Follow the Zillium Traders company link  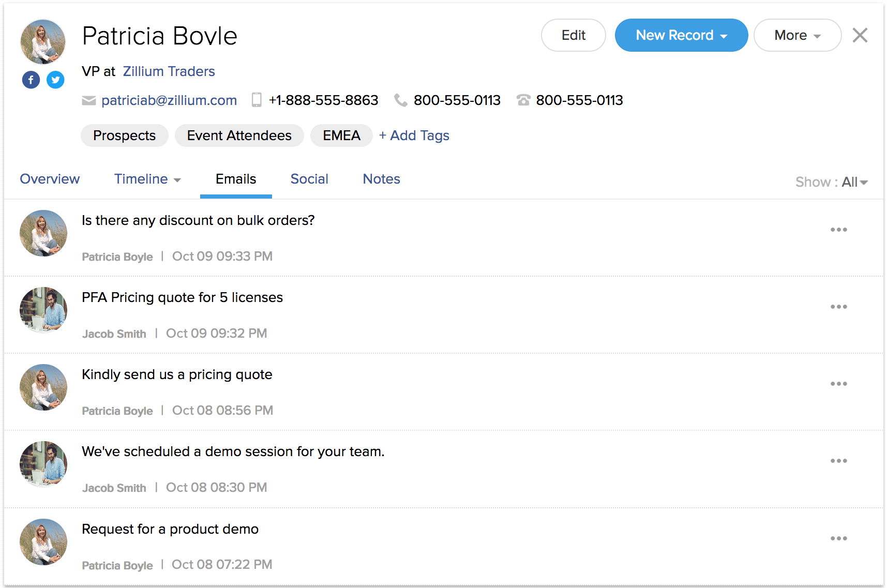(x=169, y=71)
